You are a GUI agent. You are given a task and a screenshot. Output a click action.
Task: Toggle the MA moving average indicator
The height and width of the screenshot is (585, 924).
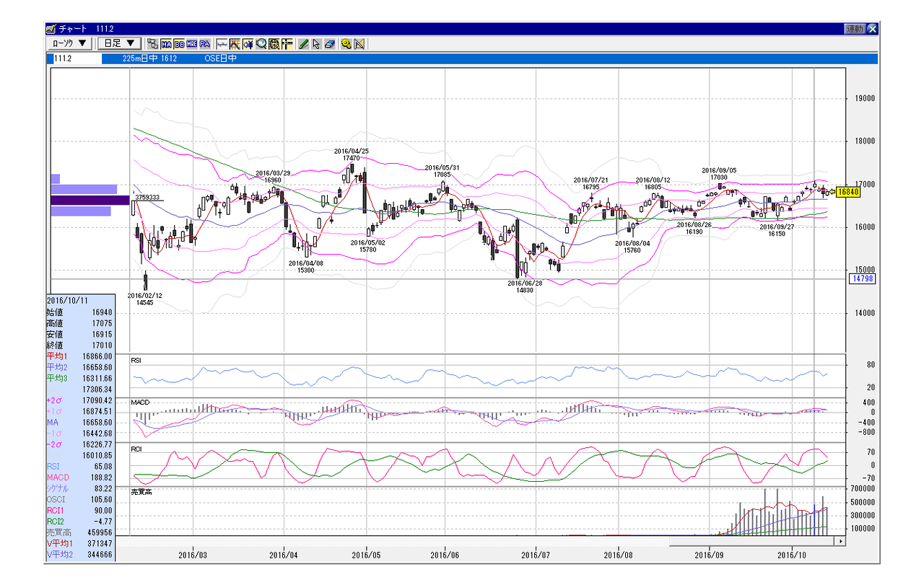click(166, 43)
